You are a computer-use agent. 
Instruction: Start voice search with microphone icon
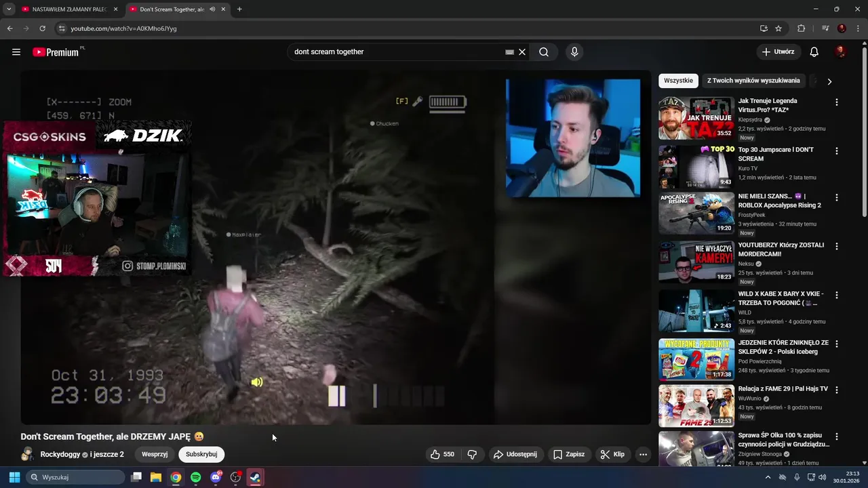[574, 52]
